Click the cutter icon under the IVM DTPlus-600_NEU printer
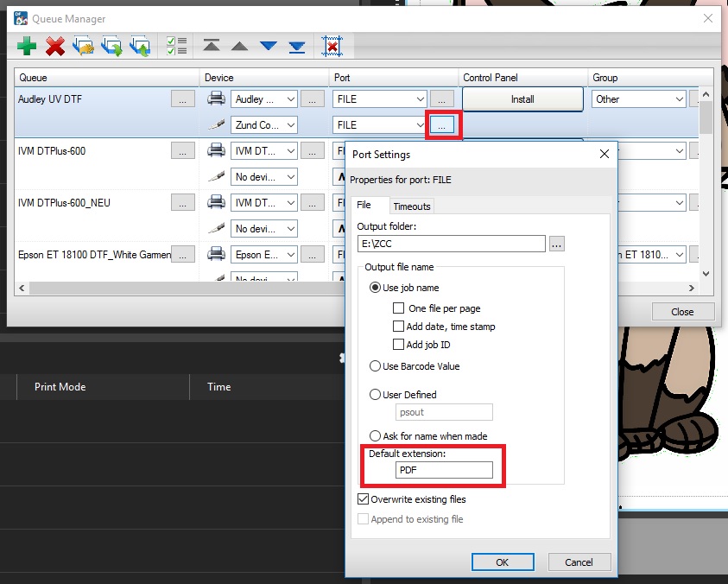Viewport: 728px width, 584px height. [216, 229]
